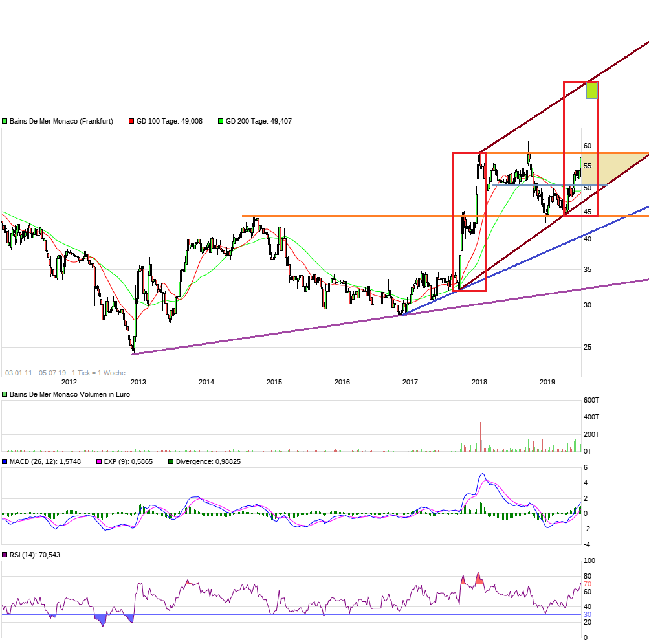Image resolution: width=649 pixels, height=644 pixels.
Task: Click the green Bains De Mer Monaco legend swatch
Action: 5,121
